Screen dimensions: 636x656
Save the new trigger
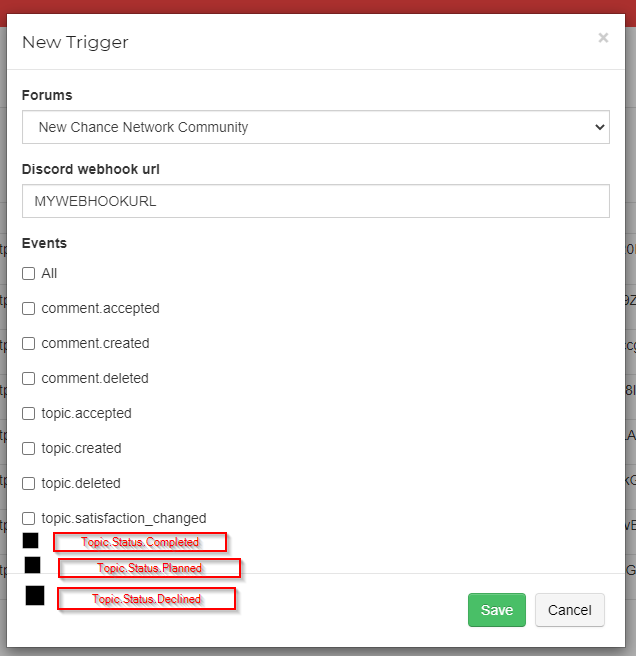[497, 610]
